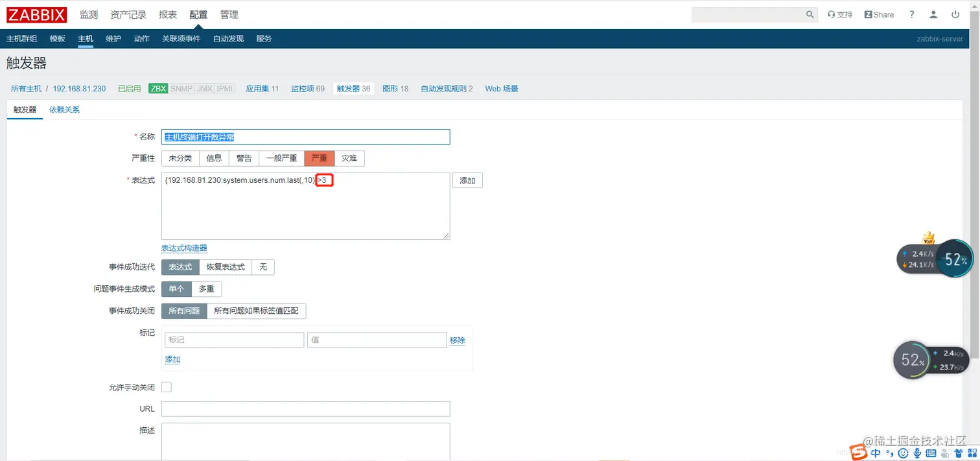Go to 主机群组 submenu
Screen dimensions: 980x461
21,39
